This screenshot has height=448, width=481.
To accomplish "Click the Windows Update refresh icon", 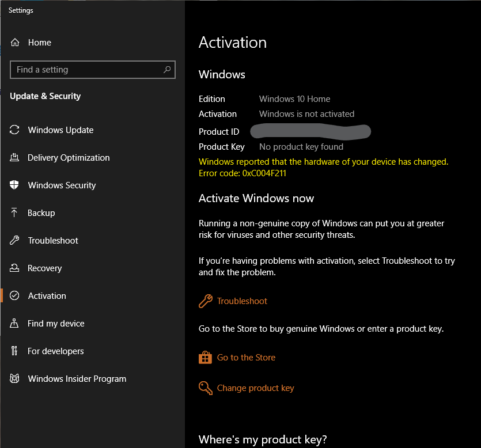I will click(x=14, y=130).
